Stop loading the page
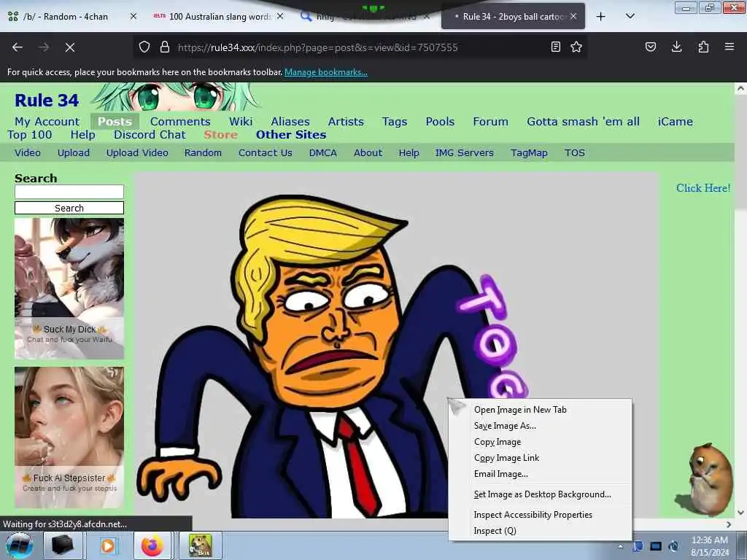747x560 pixels. [70, 47]
